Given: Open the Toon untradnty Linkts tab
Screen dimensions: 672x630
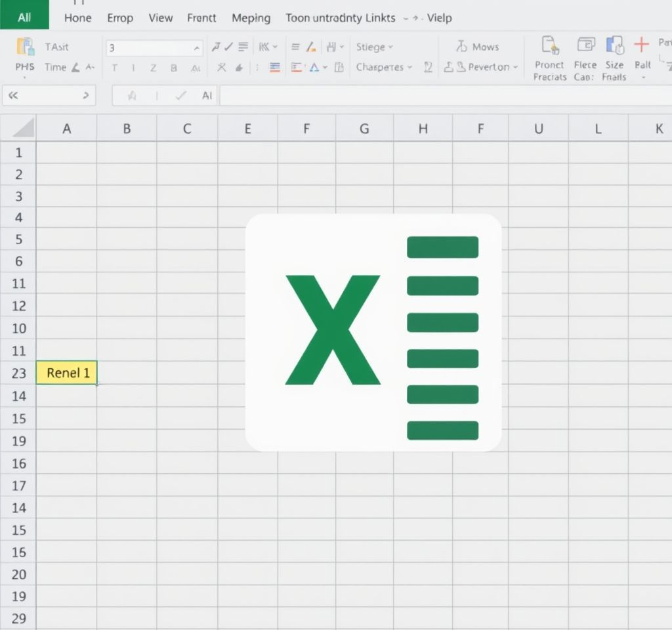Looking at the screenshot, I should 341,18.
